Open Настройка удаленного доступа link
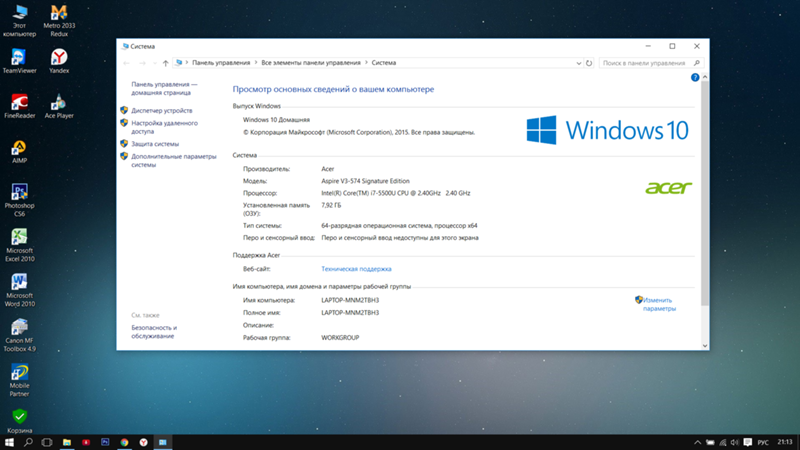The width and height of the screenshot is (800, 450). tap(164, 127)
